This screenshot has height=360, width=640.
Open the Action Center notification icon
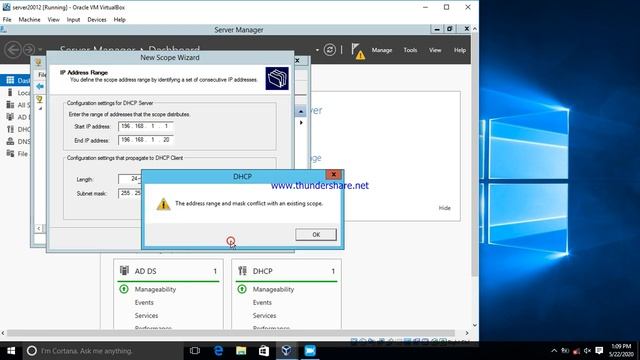(599, 351)
